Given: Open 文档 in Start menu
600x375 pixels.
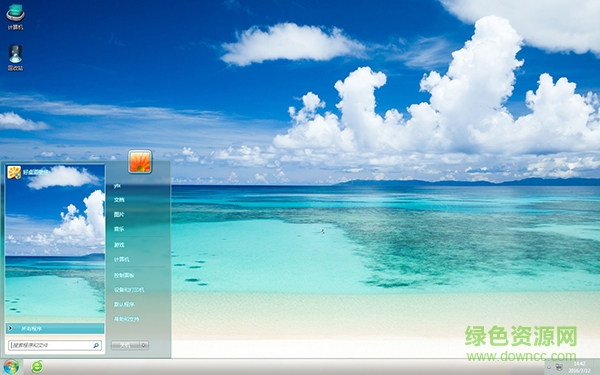Looking at the screenshot, I should 119,200.
